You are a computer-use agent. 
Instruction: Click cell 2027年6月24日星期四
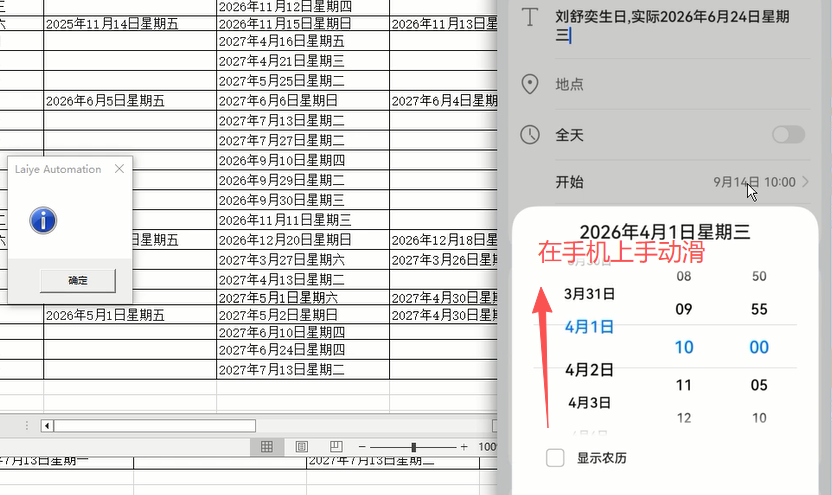click(x=303, y=350)
